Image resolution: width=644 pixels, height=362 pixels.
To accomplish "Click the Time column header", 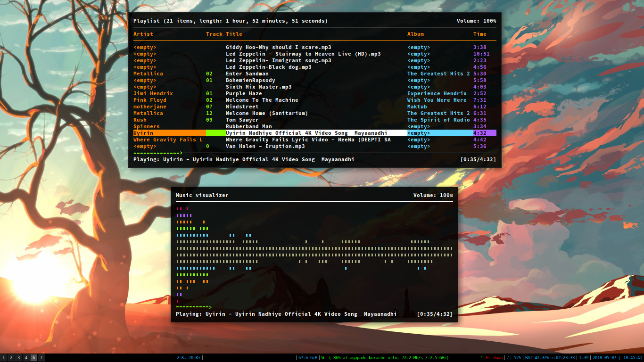I will [480, 34].
